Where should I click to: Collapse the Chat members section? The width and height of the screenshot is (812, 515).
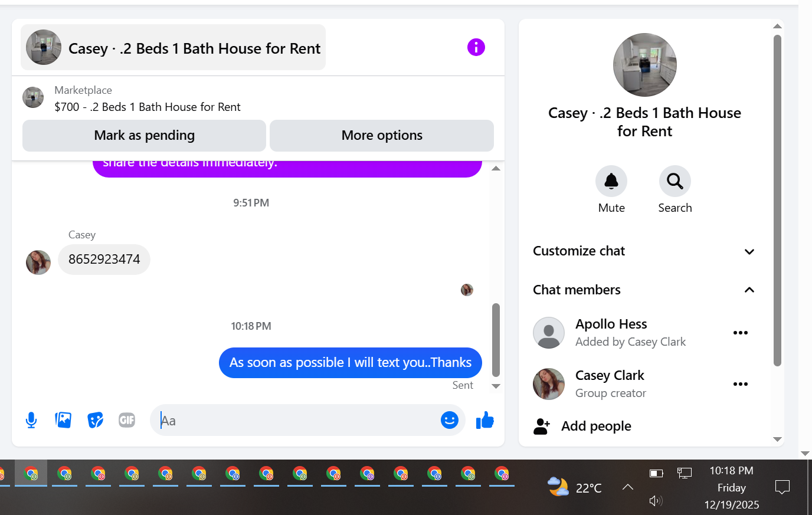coord(644,290)
